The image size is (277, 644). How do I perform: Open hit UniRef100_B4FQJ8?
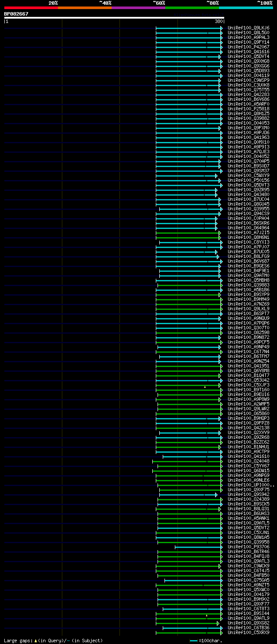point(248,557)
